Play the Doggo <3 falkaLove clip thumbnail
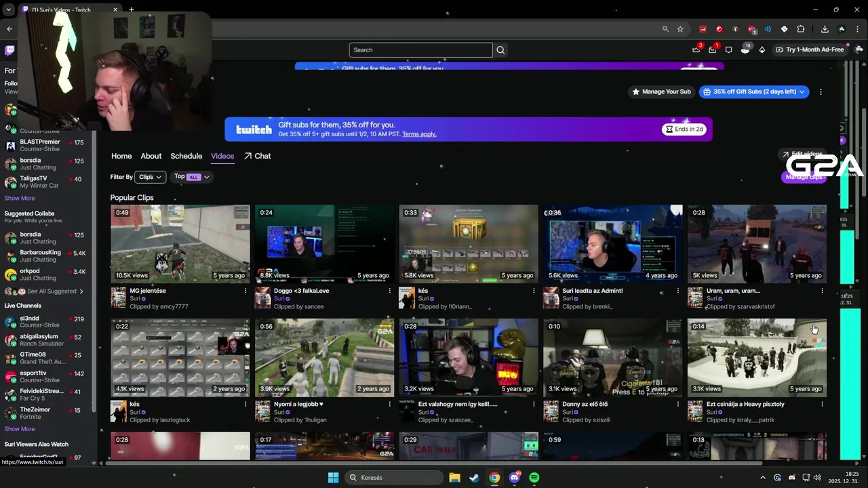868x488 pixels. (x=324, y=243)
